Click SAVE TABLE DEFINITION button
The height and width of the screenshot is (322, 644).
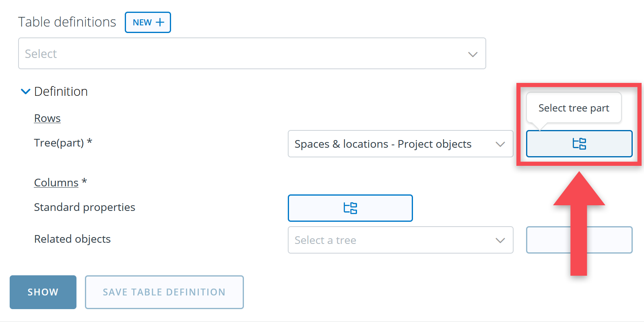point(164,292)
